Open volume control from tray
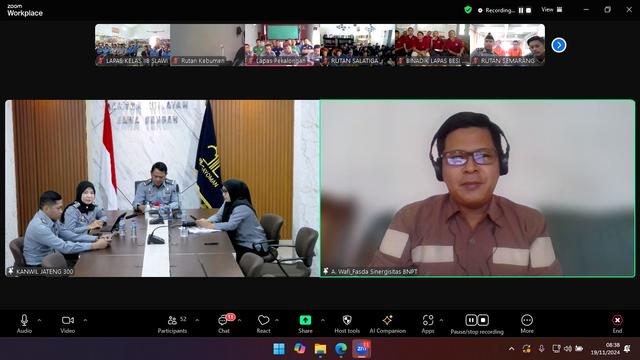Screen dimensions: 640x360 (568, 349)
